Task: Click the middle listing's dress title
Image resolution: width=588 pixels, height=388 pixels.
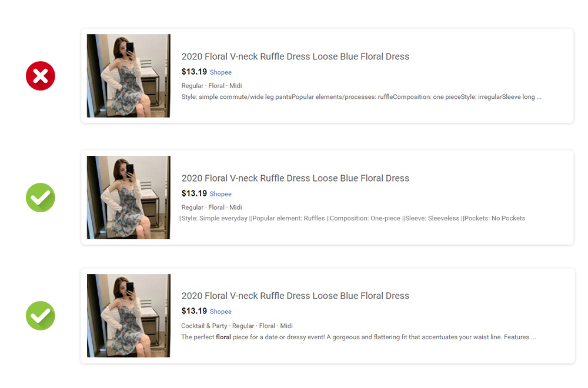Action: click(x=295, y=178)
